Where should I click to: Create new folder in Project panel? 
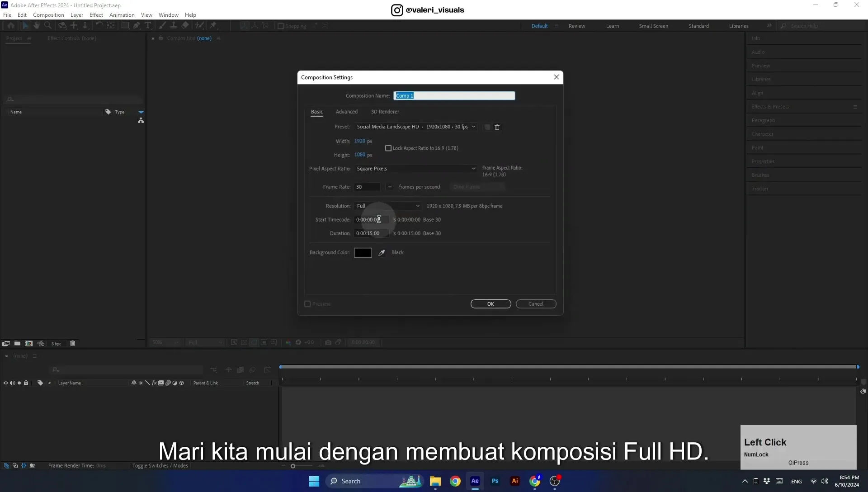pyautogui.click(x=17, y=344)
